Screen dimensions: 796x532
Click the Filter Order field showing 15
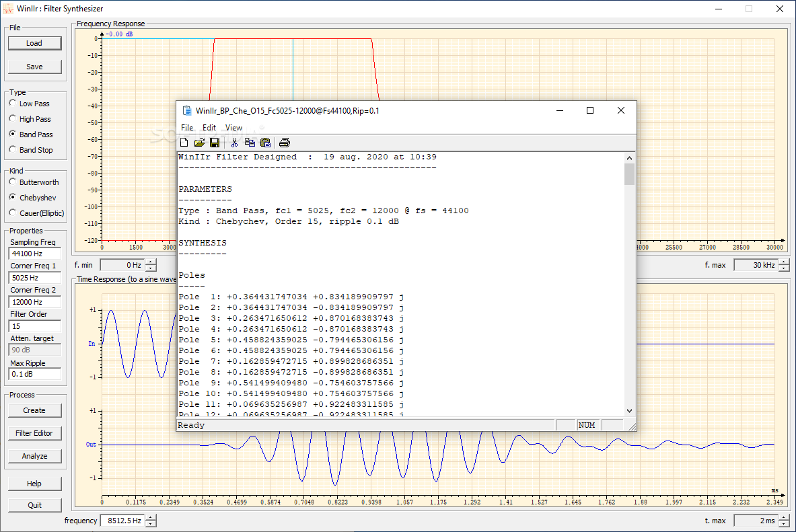[35, 326]
